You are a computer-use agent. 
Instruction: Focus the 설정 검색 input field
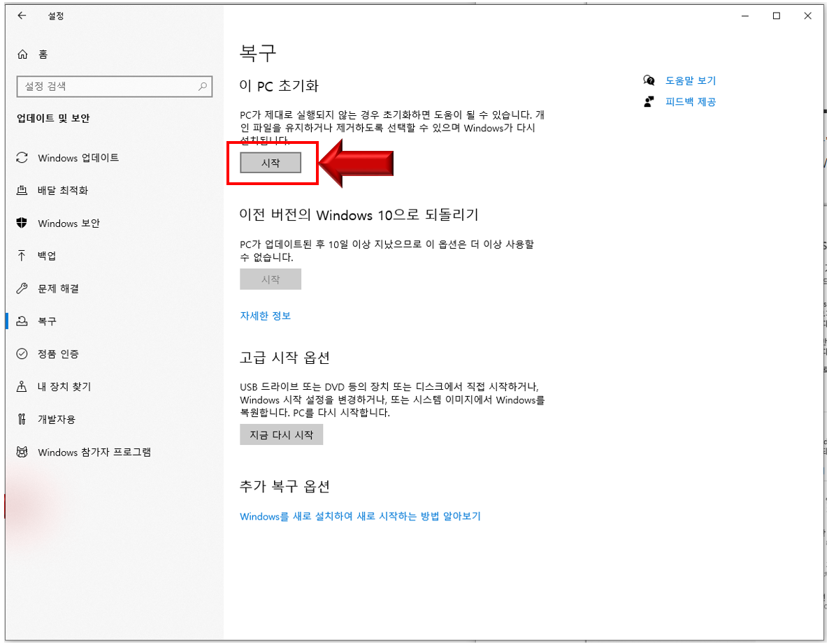click(115, 86)
